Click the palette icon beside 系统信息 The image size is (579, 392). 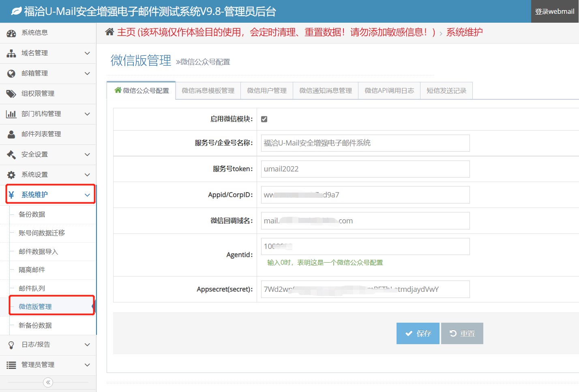click(11, 33)
